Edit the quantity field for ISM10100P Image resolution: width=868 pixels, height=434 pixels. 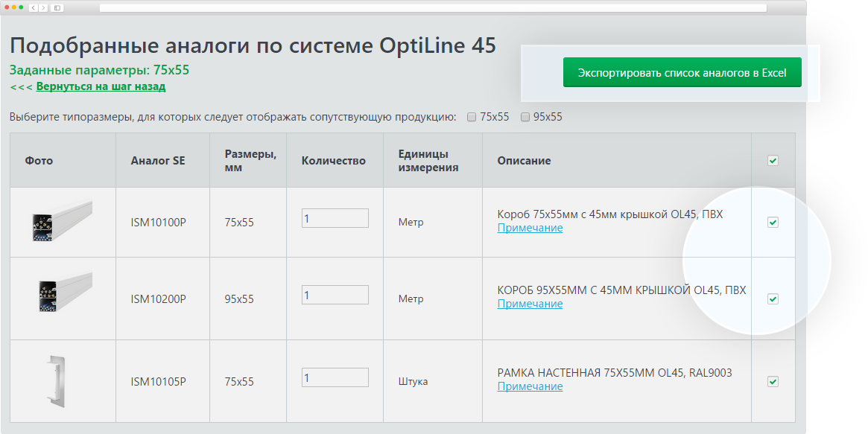coord(335,218)
